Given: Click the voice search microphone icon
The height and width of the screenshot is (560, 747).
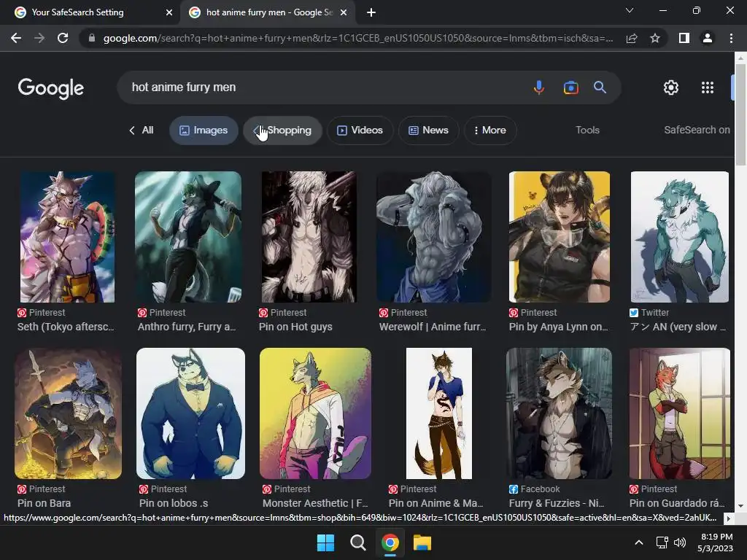Looking at the screenshot, I should coord(539,87).
